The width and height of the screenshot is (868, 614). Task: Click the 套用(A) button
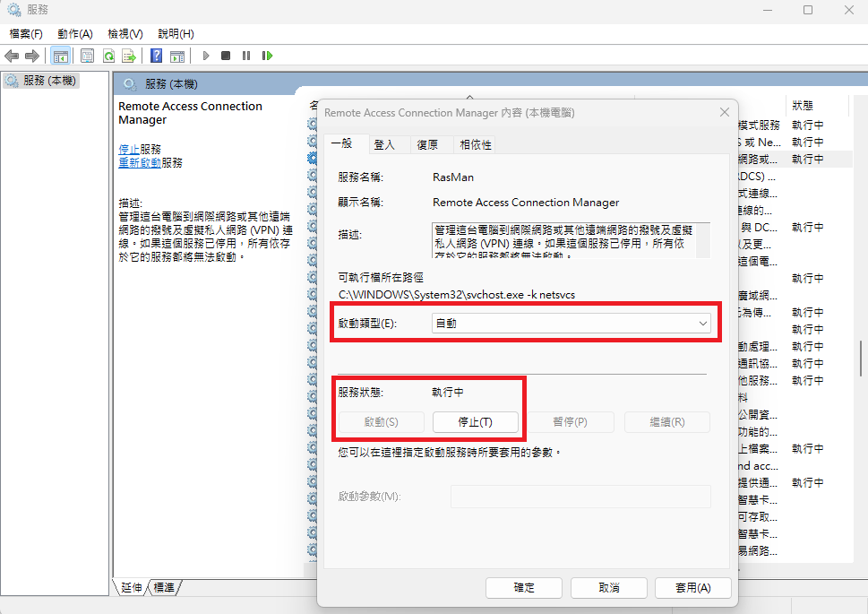click(x=693, y=587)
